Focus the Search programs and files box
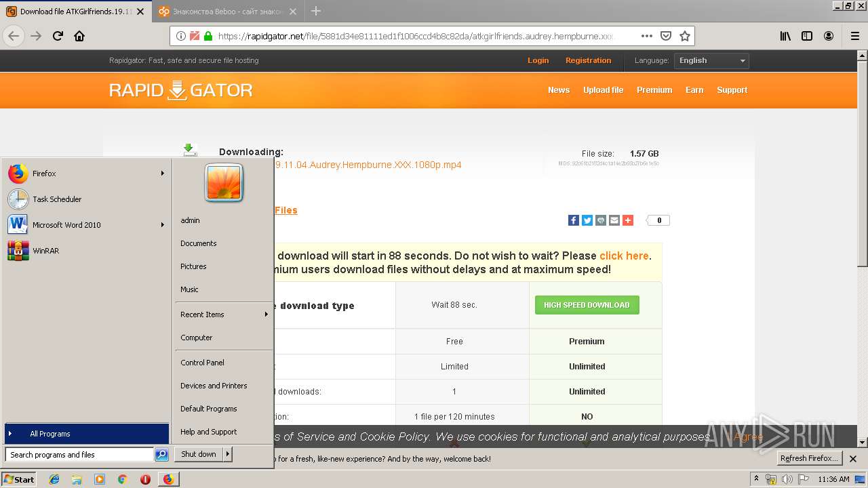Viewport: 868px width, 488px height. [79, 455]
